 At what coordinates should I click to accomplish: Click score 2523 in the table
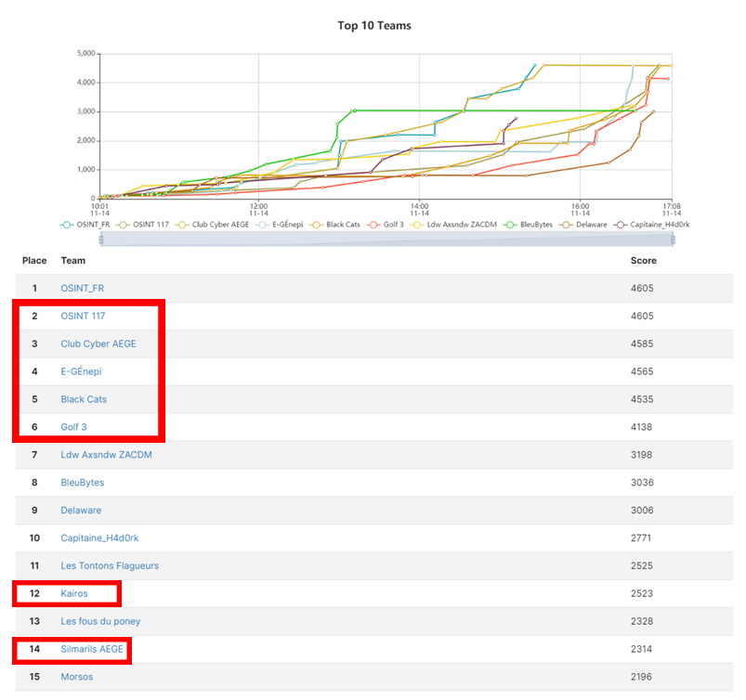click(641, 593)
